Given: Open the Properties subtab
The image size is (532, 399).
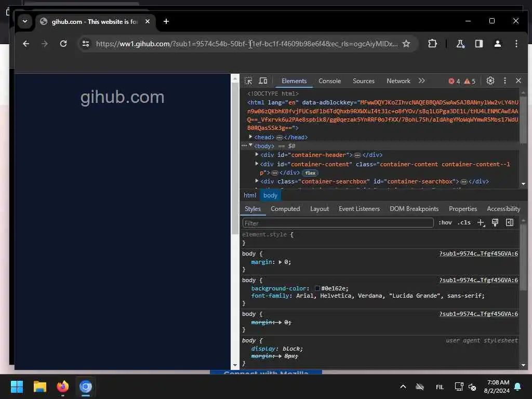Looking at the screenshot, I should point(463,209).
